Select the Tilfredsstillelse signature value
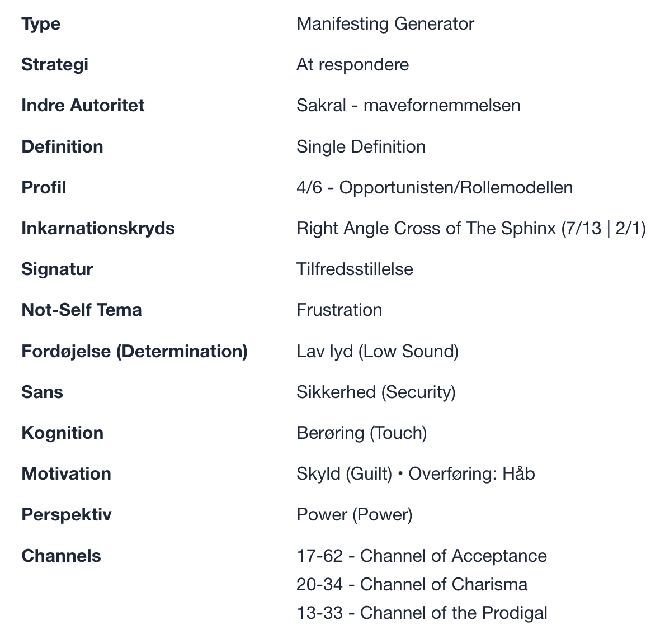The width and height of the screenshot is (665, 644). coord(355,269)
